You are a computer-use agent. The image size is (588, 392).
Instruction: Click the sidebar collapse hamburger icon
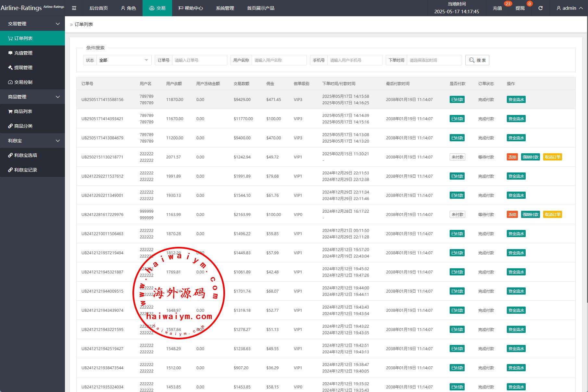pos(74,8)
